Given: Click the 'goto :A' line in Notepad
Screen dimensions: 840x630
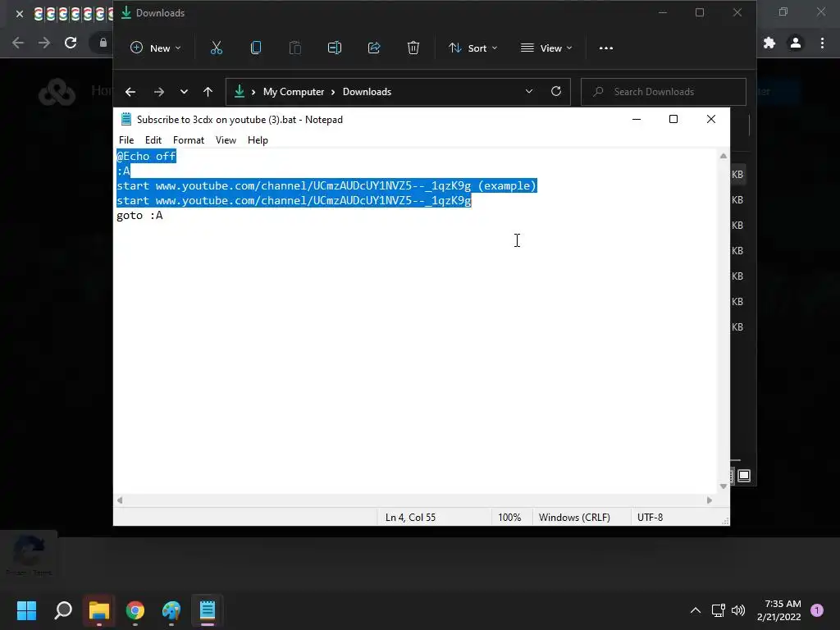Looking at the screenshot, I should 139,216.
